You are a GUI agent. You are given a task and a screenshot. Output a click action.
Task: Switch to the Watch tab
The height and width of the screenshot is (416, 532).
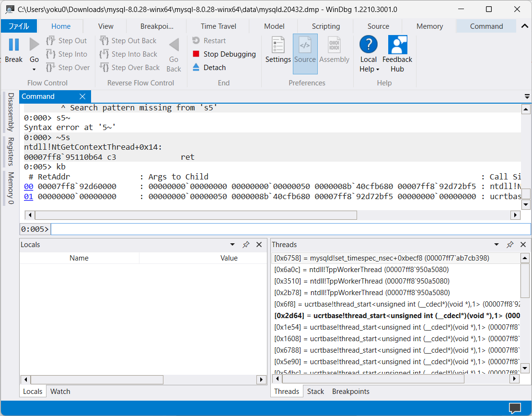click(x=60, y=392)
